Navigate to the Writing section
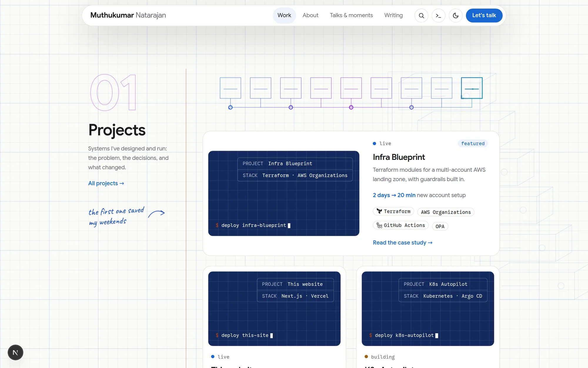 pos(393,15)
